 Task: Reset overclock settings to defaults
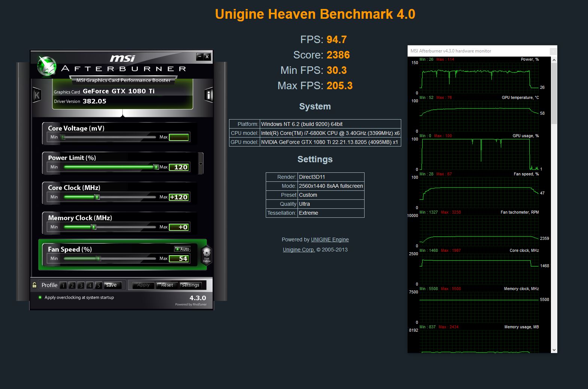click(167, 285)
